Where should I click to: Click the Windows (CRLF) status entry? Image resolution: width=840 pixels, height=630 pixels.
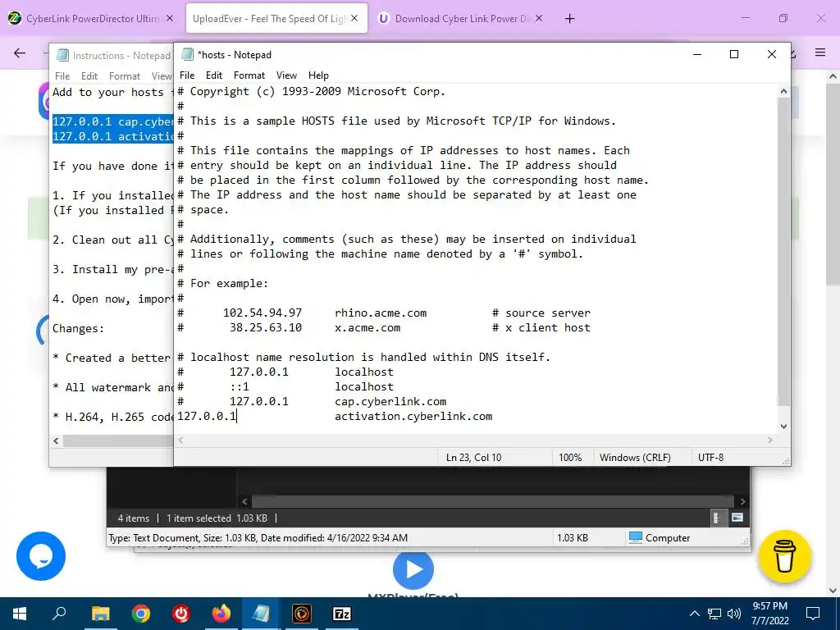[635, 458]
